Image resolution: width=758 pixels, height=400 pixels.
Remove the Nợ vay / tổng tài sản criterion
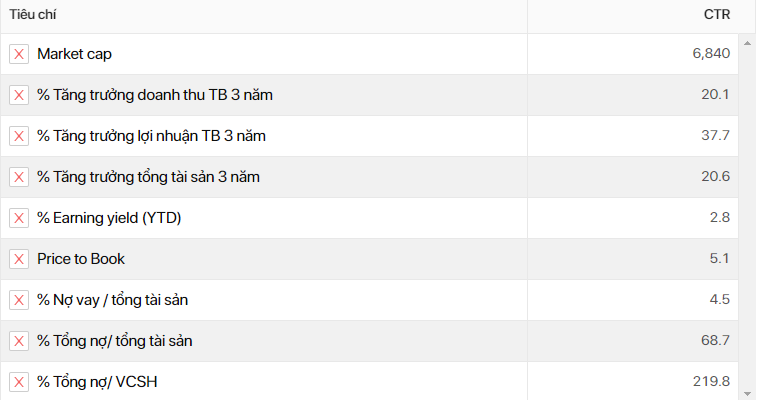click(x=19, y=300)
